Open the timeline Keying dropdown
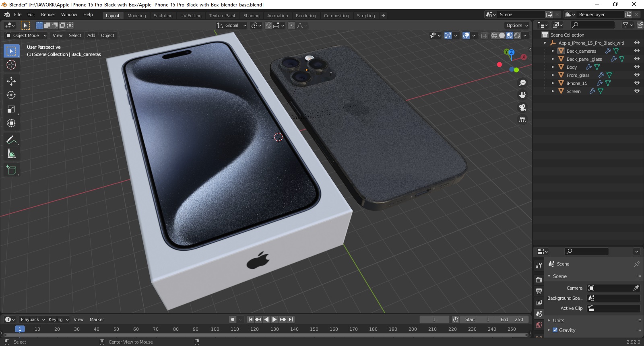The image size is (644, 346). 58,319
